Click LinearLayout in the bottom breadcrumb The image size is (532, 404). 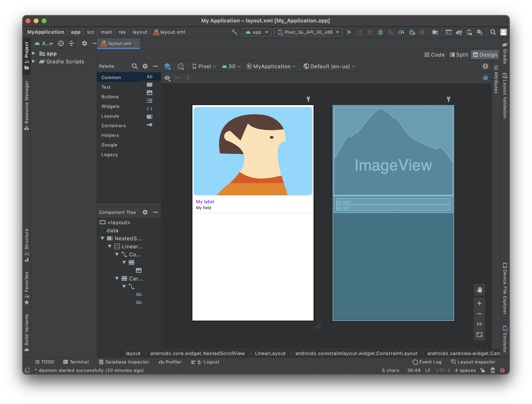coord(270,353)
